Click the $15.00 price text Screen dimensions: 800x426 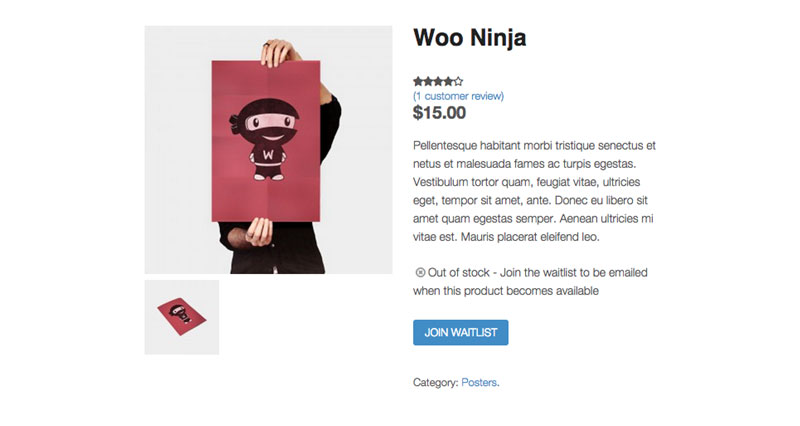click(439, 113)
